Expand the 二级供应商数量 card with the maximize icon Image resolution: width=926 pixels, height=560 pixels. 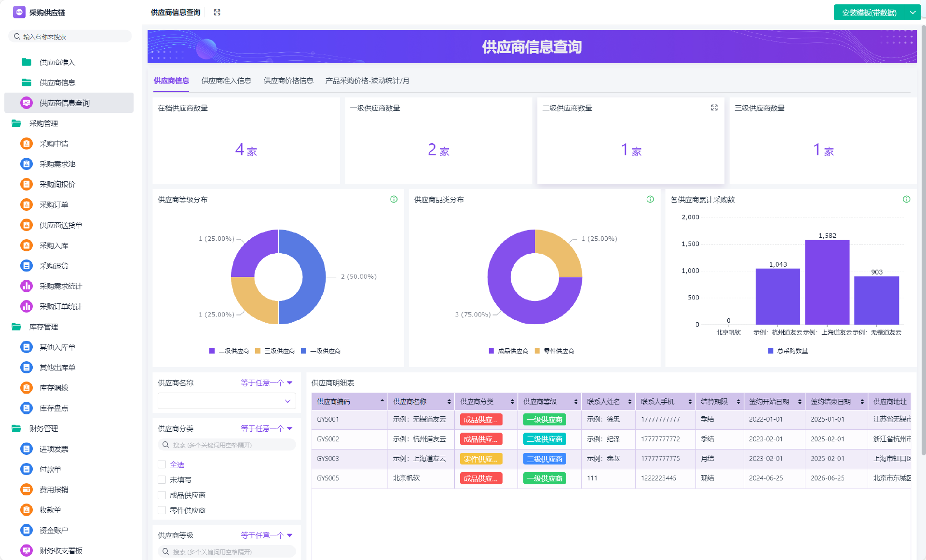pyautogui.click(x=714, y=108)
